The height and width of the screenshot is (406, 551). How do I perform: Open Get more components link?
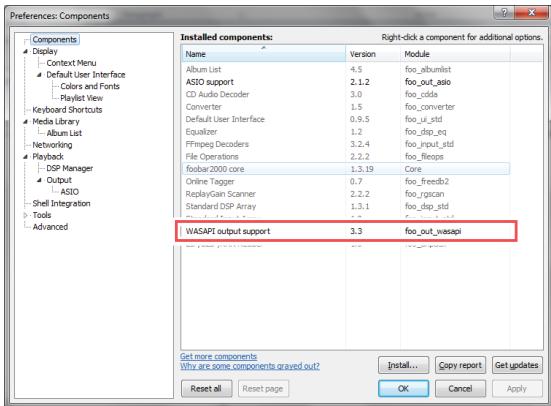[218, 356]
